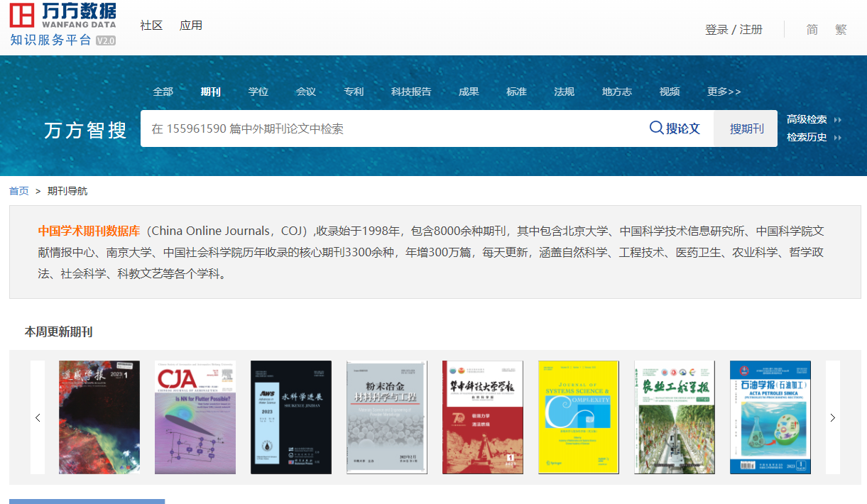The image size is (867, 504).
Task: Open the 粉末冶金材料科学与工程 cover
Action: point(387,417)
